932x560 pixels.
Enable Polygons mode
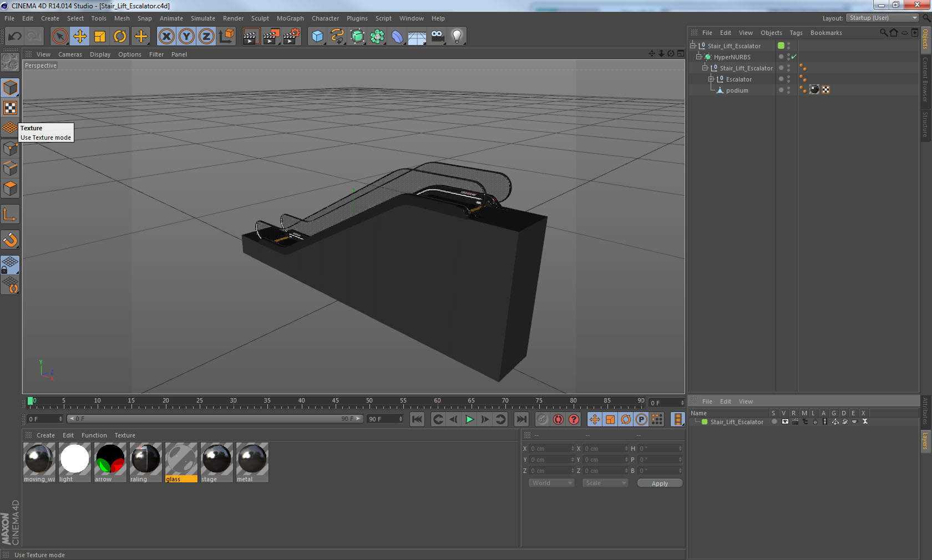[10, 189]
